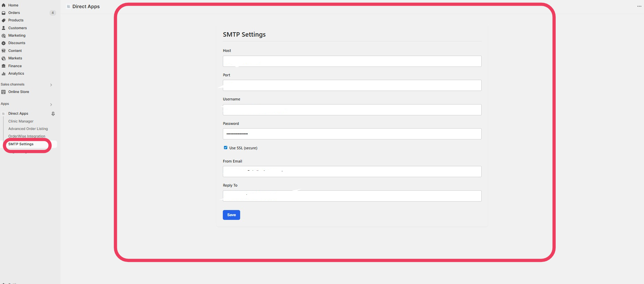Click the Direct Apps page title
Viewport: 644px width, 284px height.
(x=86, y=6)
